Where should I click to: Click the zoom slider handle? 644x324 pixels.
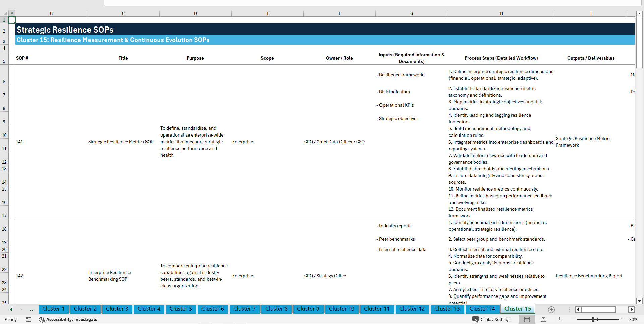(593, 319)
